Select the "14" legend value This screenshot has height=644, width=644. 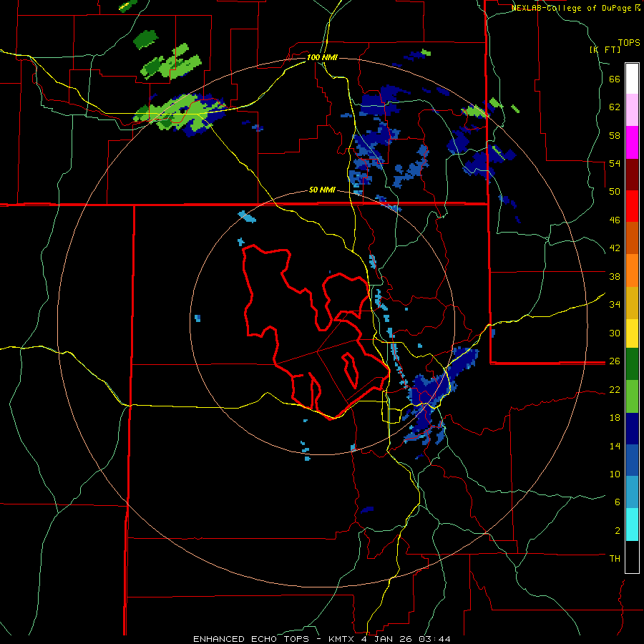(x=615, y=446)
